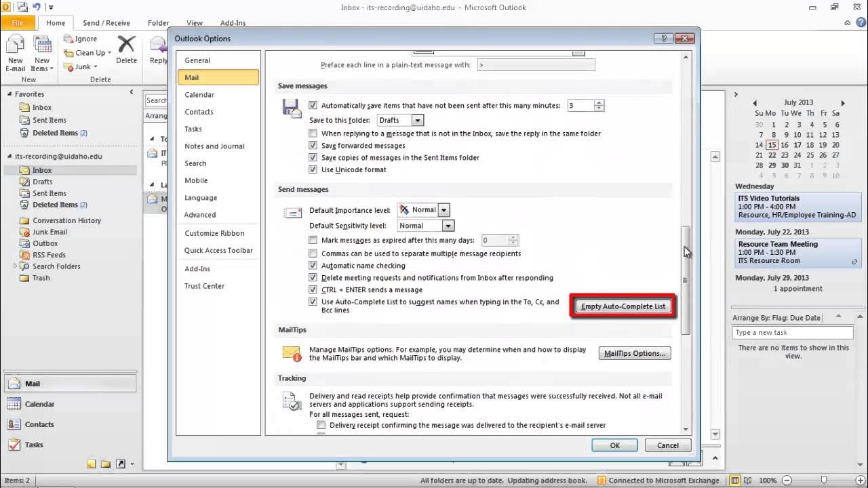Open Calendar module in navigation pane

[71, 404]
